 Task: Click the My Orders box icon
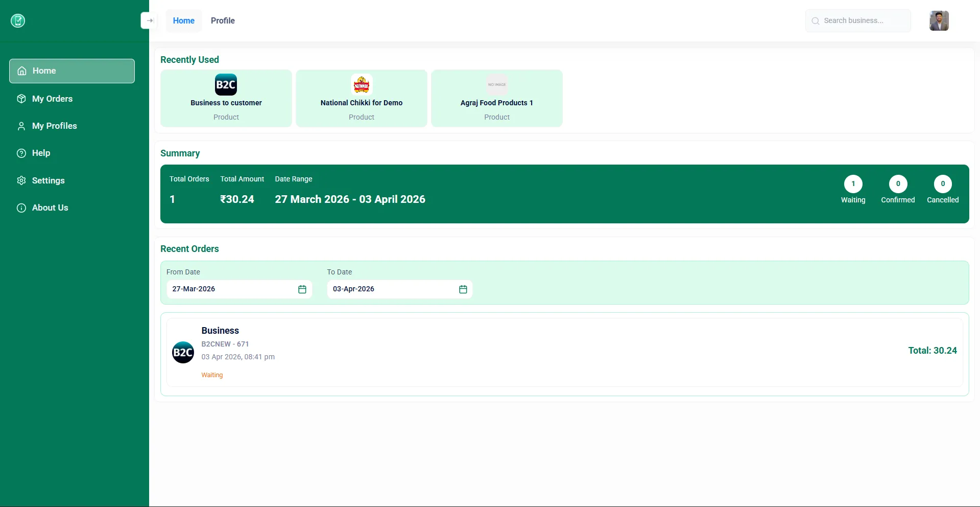coord(21,99)
